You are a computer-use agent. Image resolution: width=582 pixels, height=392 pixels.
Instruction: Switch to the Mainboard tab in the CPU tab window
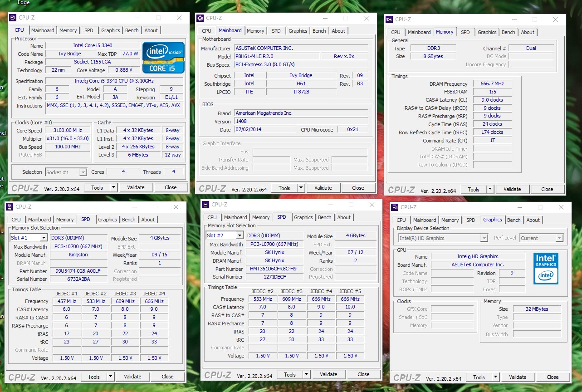[x=43, y=30]
